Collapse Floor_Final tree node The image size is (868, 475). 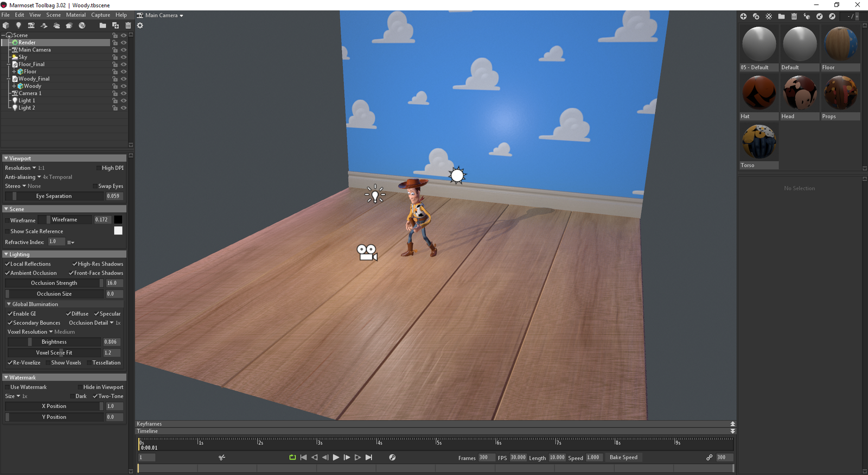click(9, 64)
